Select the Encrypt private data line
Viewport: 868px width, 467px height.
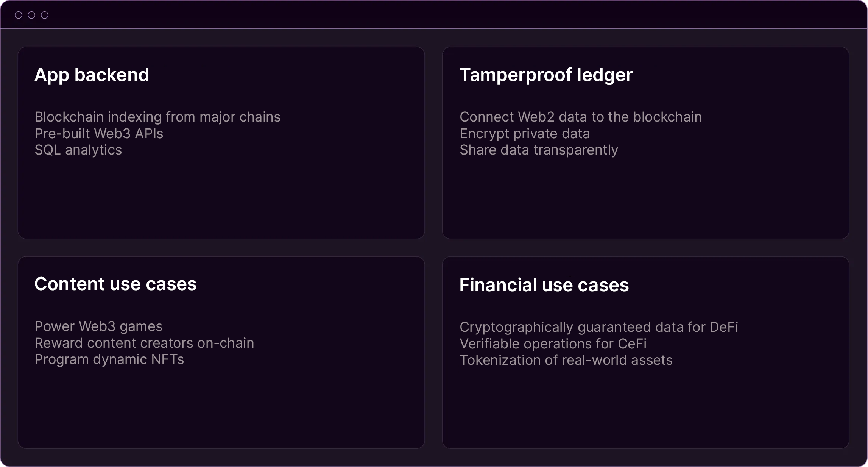click(525, 134)
